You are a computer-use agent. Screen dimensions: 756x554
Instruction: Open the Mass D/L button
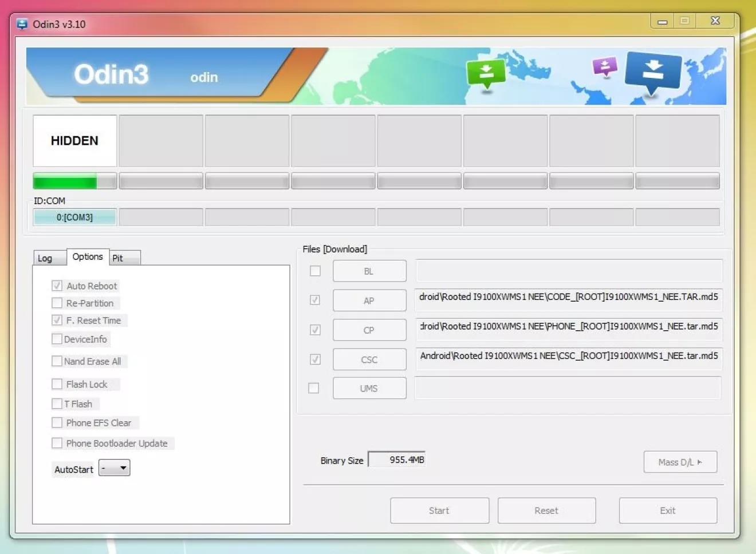tap(680, 462)
